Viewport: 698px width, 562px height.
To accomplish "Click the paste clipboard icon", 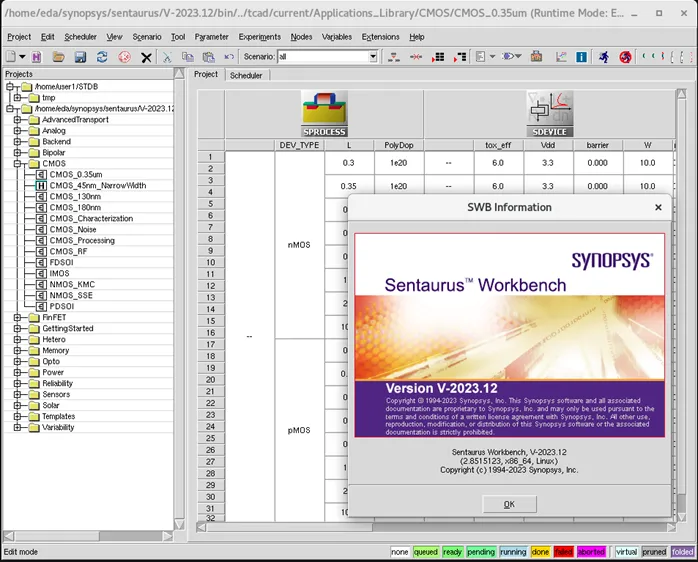I will coord(208,57).
